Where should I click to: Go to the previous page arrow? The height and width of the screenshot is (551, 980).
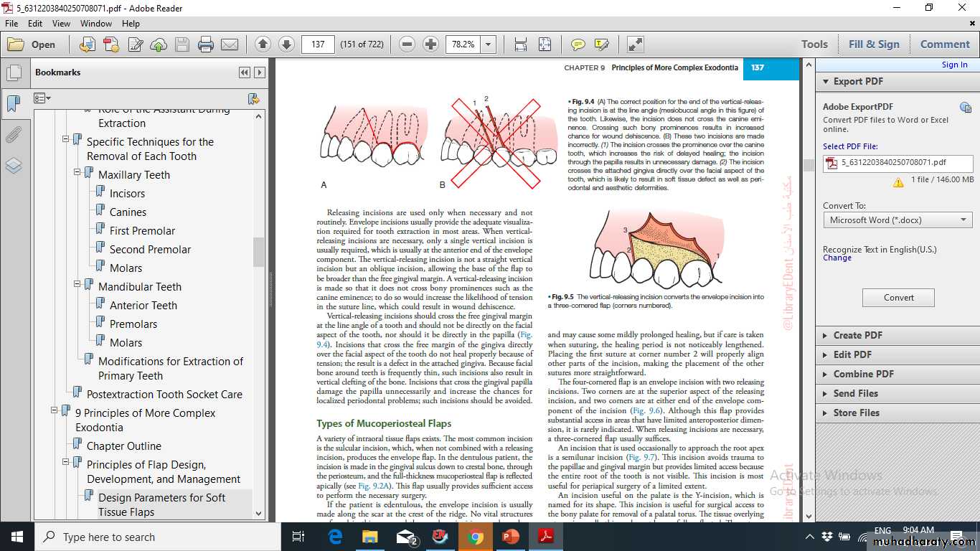tap(263, 44)
